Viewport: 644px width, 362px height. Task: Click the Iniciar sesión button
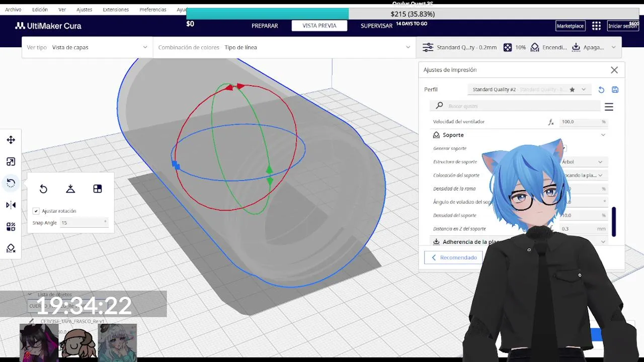pyautogui.click(x=623, y=26)
